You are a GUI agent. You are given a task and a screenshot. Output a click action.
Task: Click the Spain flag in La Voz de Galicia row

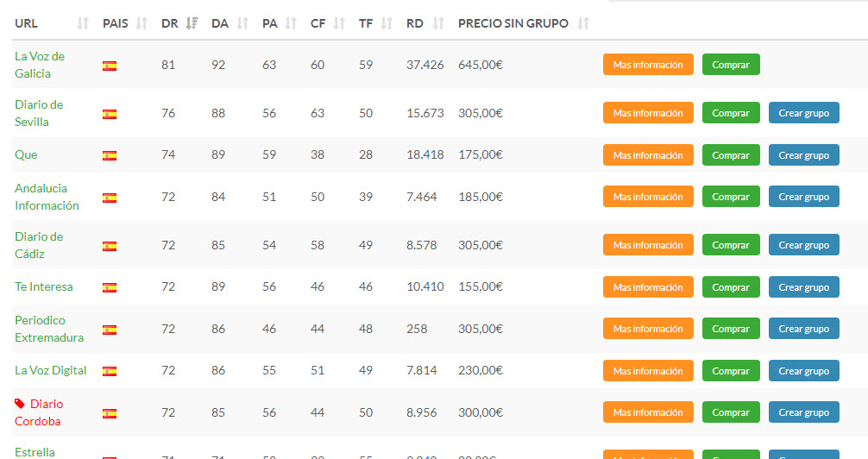[110, 66]
